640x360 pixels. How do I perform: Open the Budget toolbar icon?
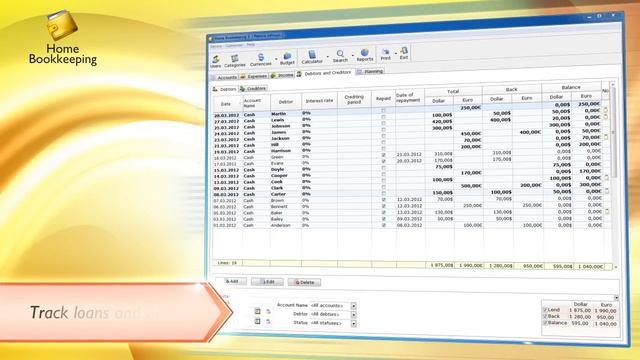click(x=287, y=58)
